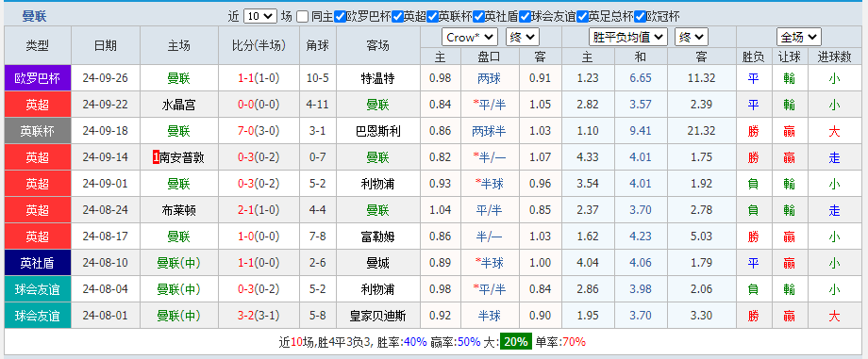868x359 pixels.
Task: Click the 21.32 away odds value
Action: click(x=701, y=131)
